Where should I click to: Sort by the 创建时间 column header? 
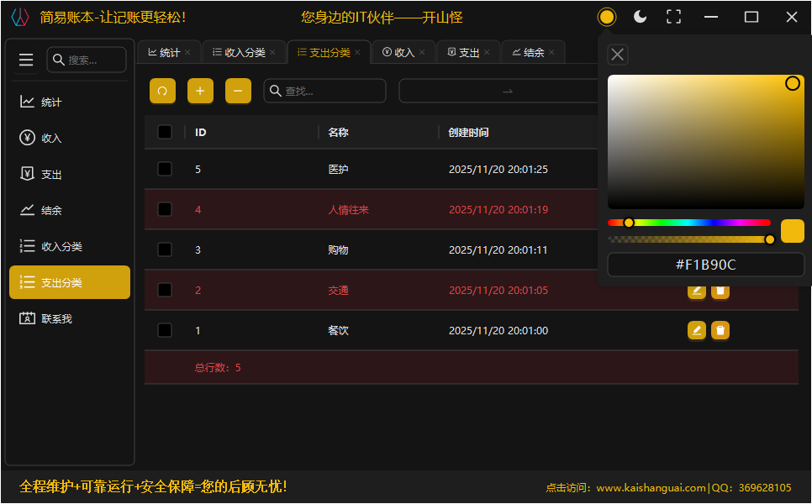point(469,132)
